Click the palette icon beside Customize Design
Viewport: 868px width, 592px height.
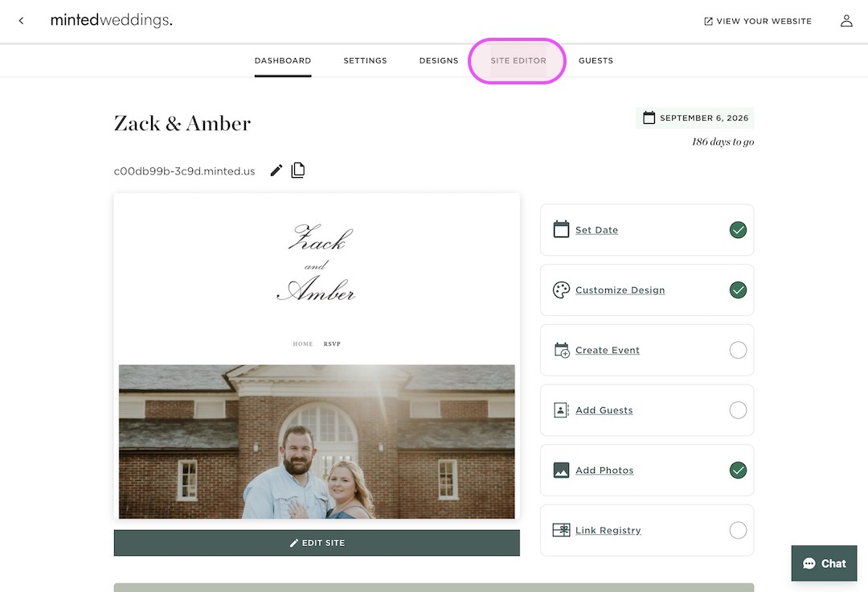tap(560, 290)
